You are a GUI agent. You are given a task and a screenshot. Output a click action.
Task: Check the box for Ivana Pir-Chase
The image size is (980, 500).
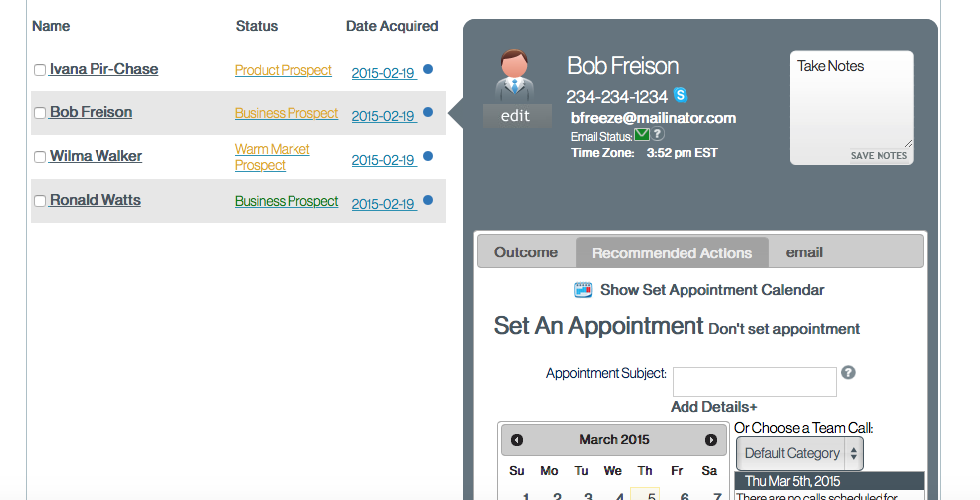coord(40,70)
